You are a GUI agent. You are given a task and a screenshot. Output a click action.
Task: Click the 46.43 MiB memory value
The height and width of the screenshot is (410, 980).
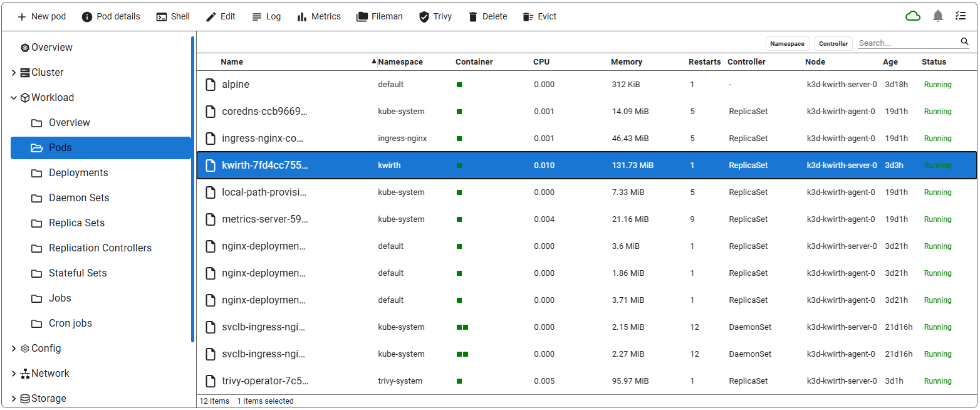coord(630,139)
